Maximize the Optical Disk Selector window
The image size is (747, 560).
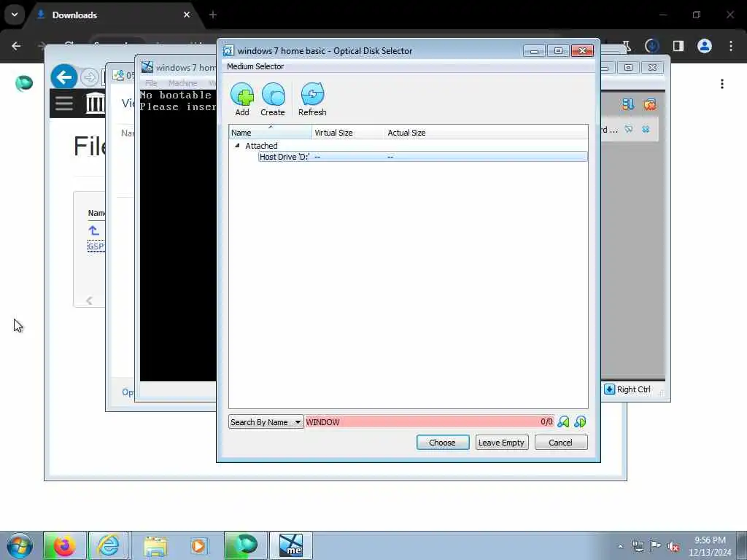point(558,51)
